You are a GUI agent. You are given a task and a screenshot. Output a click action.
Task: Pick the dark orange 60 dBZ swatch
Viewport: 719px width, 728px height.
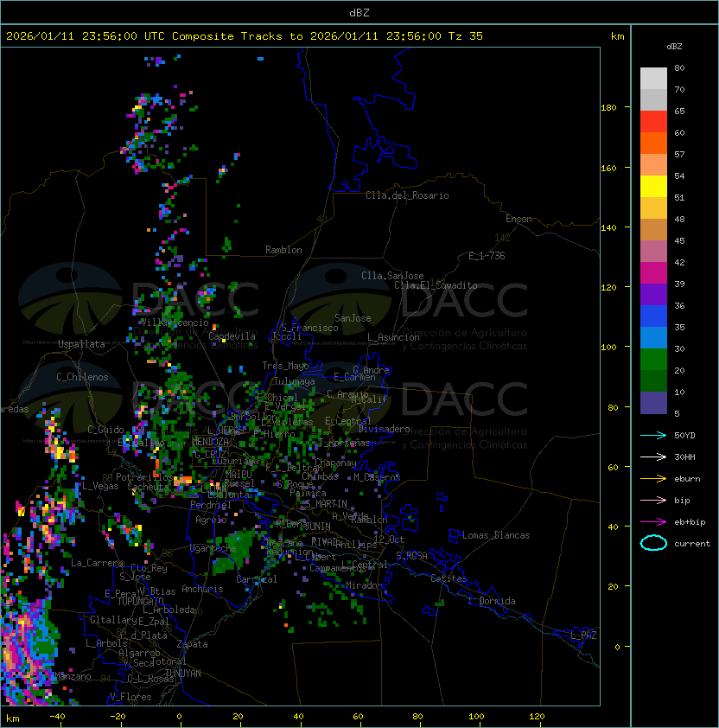pyautogui.click(x=653, y=143)
